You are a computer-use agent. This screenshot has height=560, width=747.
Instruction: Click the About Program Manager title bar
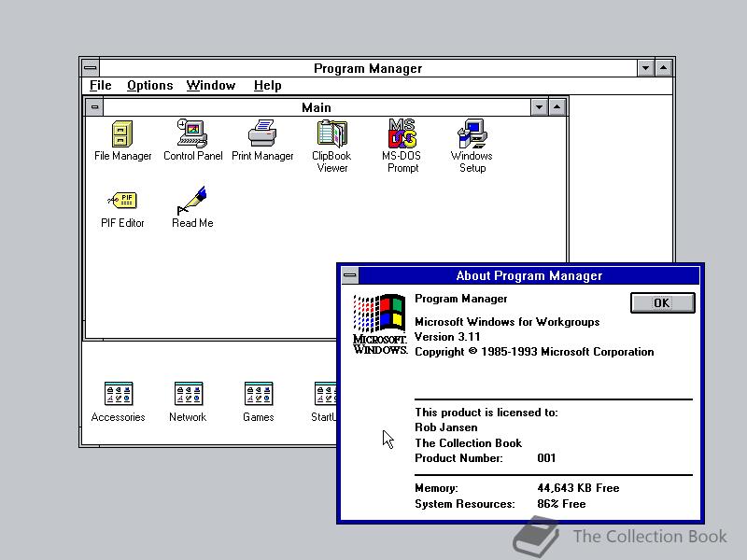(x=529, y=275)
